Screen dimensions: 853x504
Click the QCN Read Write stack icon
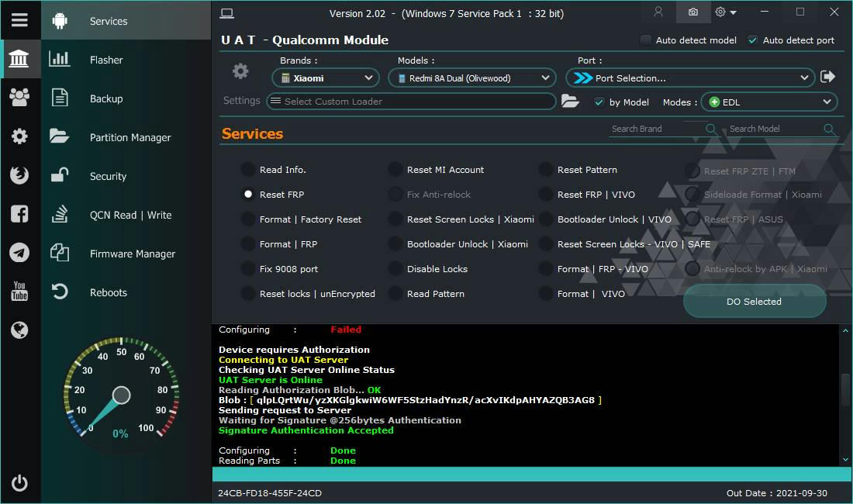tap(59, 214)
